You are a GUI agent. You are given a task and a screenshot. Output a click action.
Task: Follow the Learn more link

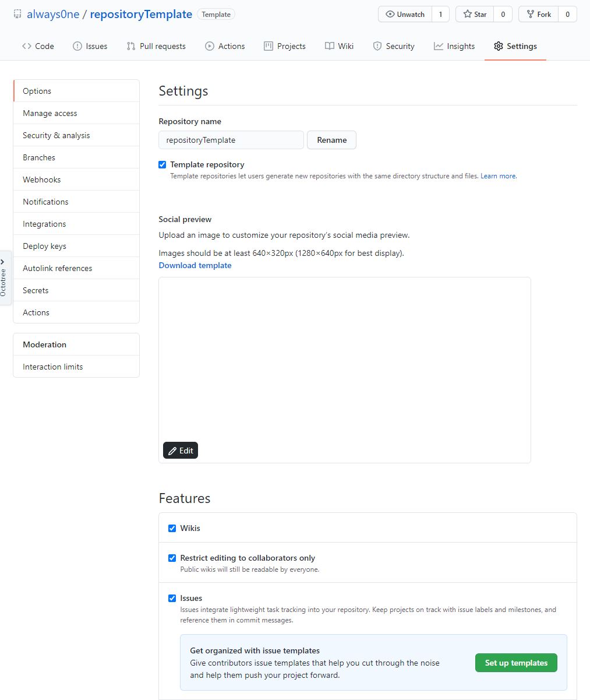[x=498, y=176]
